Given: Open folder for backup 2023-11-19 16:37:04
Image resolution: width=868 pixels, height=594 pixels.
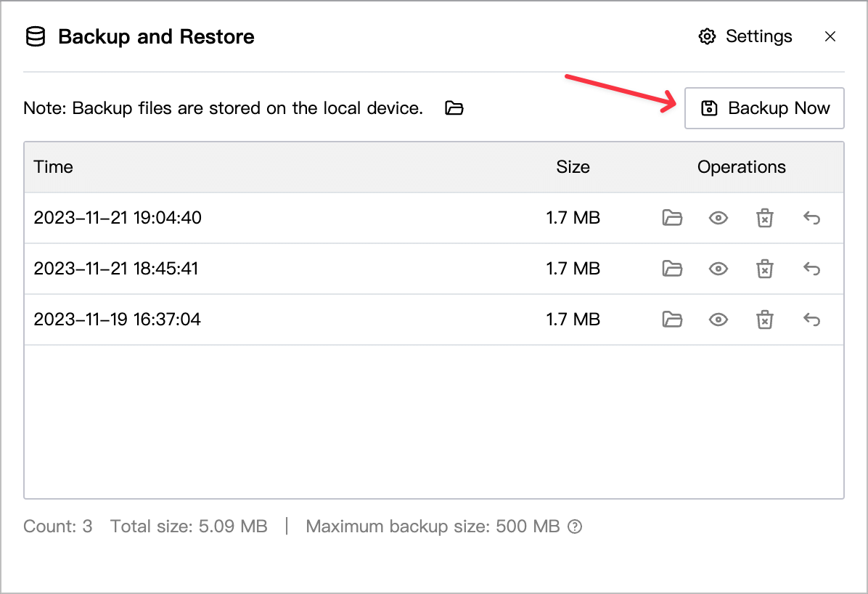Looking at the screenshot, I should 672,320.
